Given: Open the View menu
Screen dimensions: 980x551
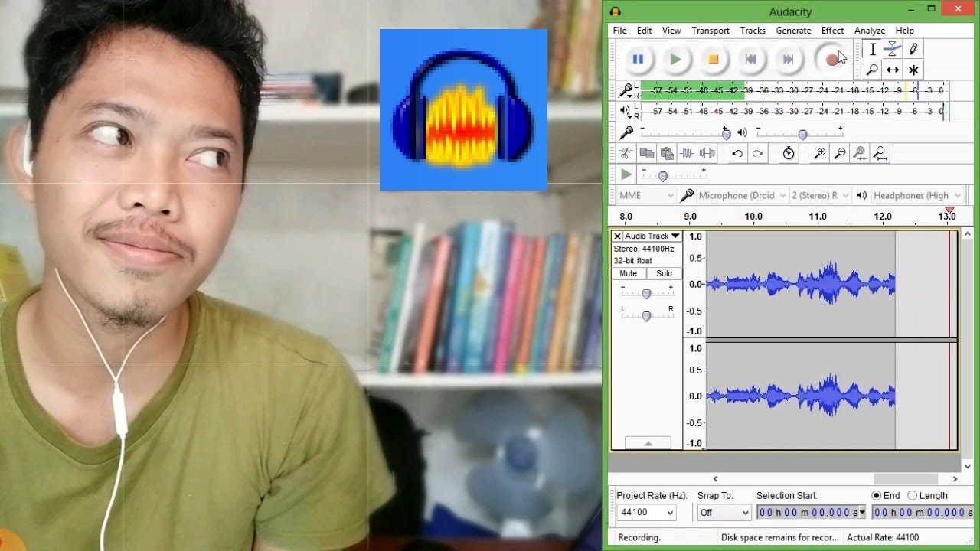Looking at the screenshot, I should pyautogui.click(x=671, y=31).
